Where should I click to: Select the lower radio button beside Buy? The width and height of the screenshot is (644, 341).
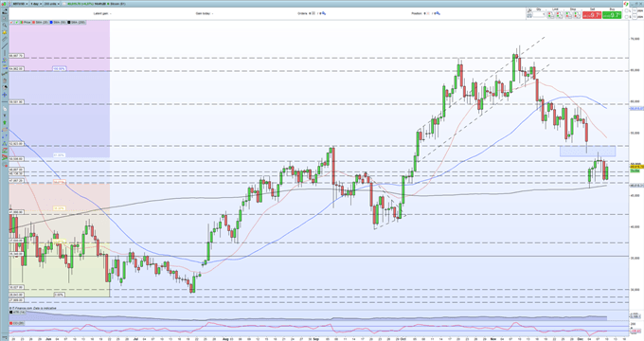tap(627, 17)
